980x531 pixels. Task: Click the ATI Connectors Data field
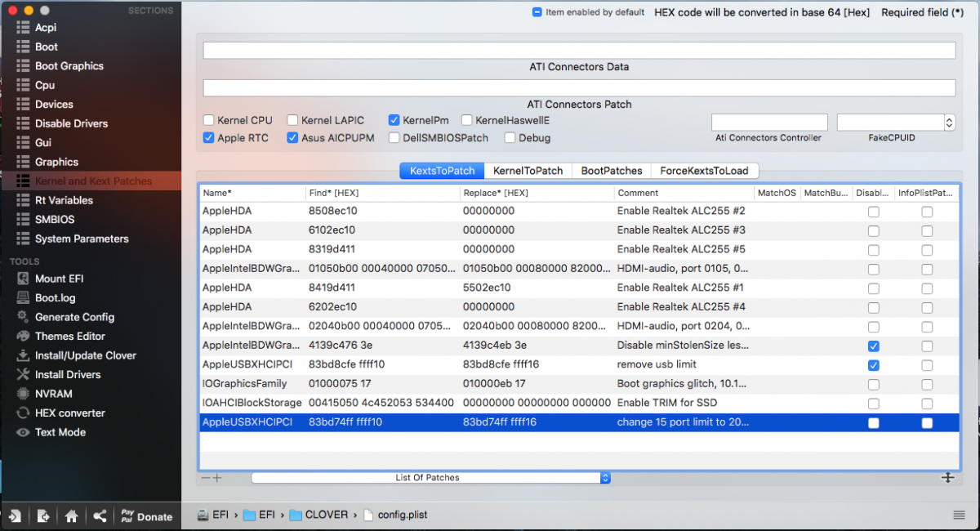pyautogui.click(x=579, y=50)
